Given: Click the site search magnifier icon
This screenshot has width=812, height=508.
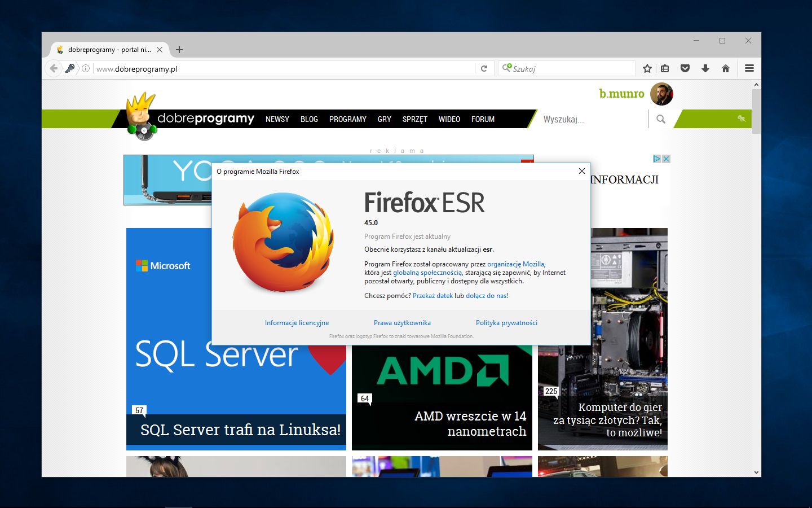Looking at the screenshot, I should pos(661,119).
